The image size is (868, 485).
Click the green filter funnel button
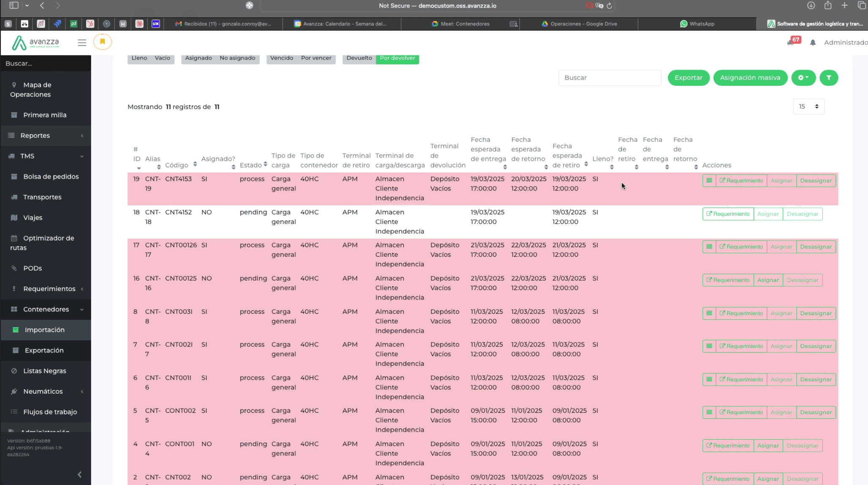(829, 78)
